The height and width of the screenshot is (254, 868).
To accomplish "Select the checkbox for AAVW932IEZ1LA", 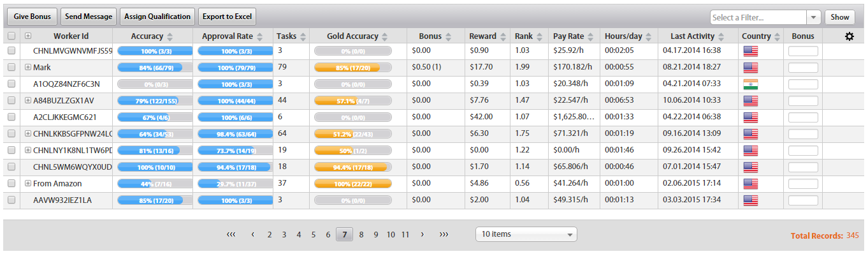I will 11,200.
